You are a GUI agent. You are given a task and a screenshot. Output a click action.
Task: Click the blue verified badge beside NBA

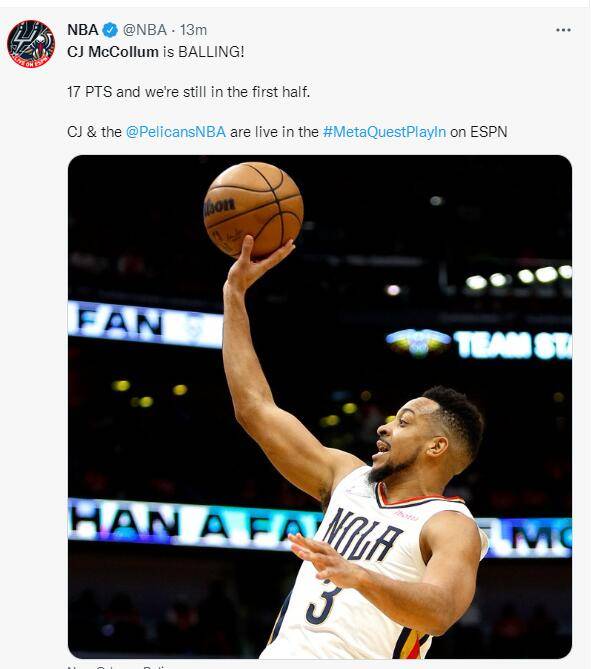coord(111,30)
